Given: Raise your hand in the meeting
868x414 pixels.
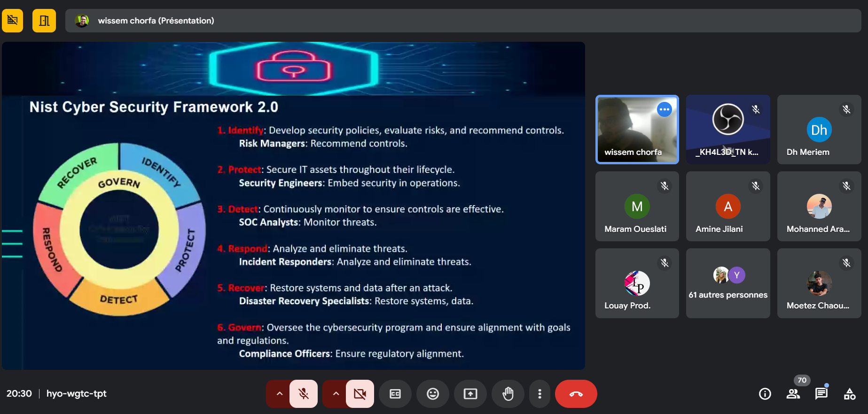Looking at the screenshot, I should coord(508,394).
